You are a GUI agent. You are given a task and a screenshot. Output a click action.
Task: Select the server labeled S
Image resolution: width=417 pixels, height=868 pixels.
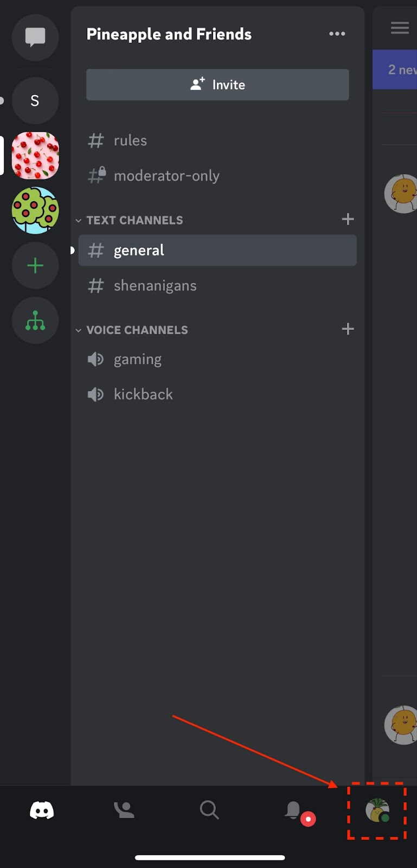(35, 101)
